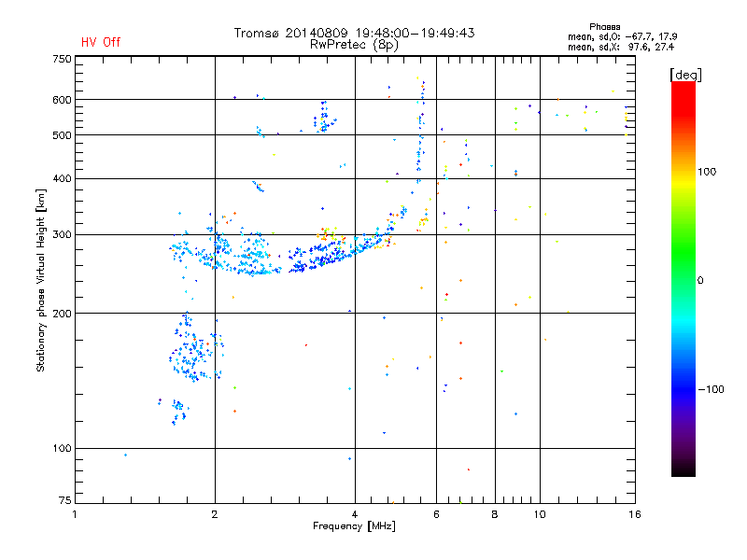747x560 pixels.
Task: Click the colorbar '100' tick label
Action: point(707,172)
